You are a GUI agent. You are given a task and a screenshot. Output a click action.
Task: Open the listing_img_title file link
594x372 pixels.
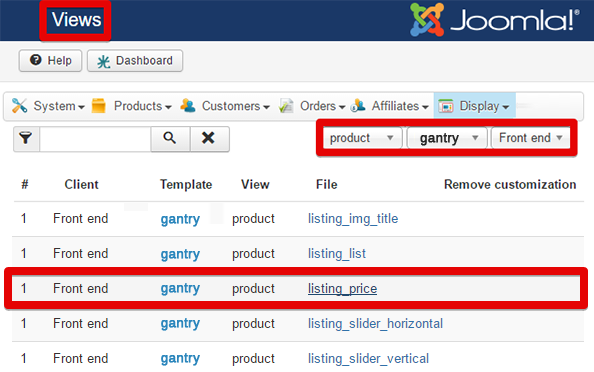(x=353, y=219)
